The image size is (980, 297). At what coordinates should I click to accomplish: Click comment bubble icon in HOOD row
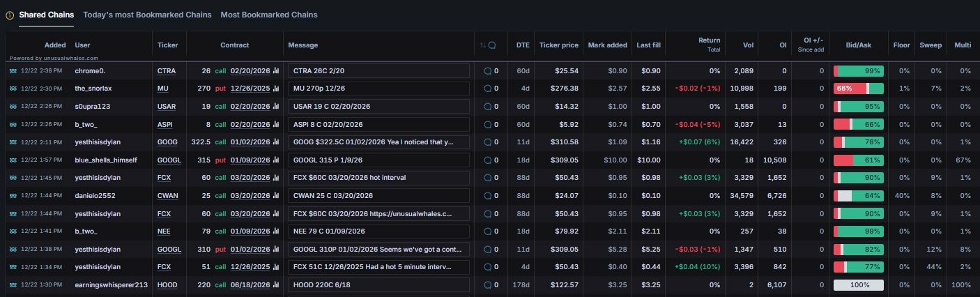[488, 285]
